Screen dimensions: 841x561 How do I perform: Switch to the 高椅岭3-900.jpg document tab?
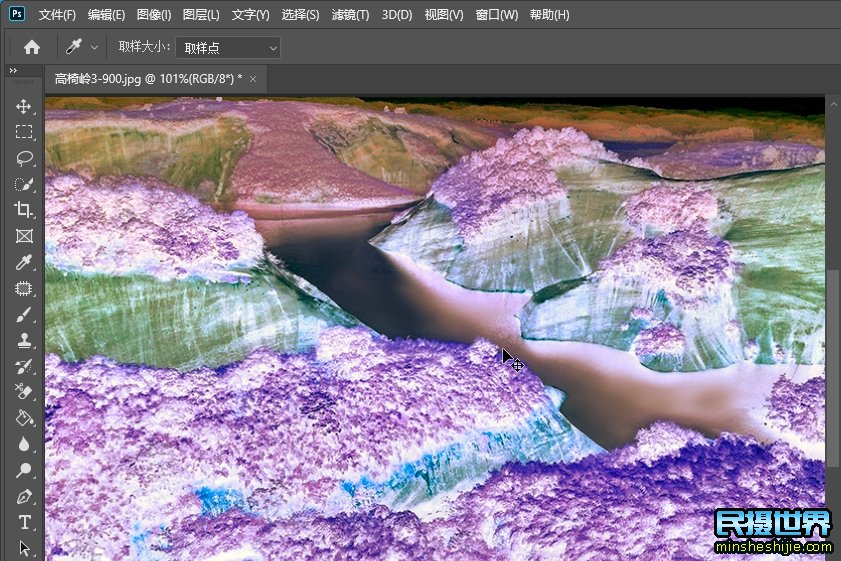point(149,79)
